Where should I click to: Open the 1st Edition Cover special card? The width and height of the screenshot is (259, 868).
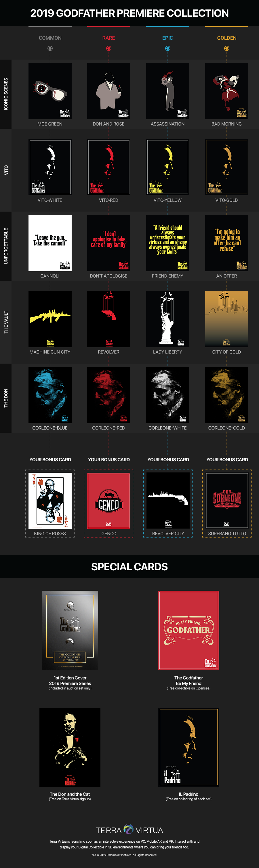(x=70, y=630)
